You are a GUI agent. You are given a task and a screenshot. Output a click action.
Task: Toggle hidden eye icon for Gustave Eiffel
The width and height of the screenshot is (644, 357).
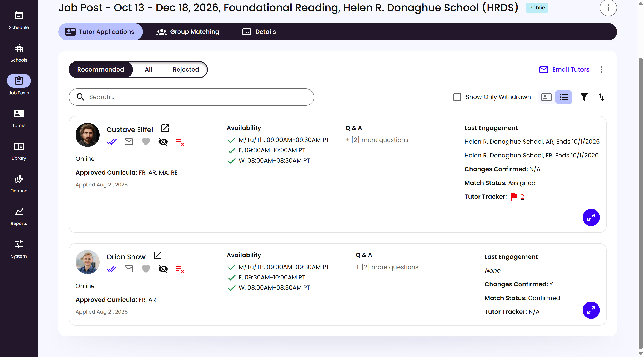click(x=163, y=142)
